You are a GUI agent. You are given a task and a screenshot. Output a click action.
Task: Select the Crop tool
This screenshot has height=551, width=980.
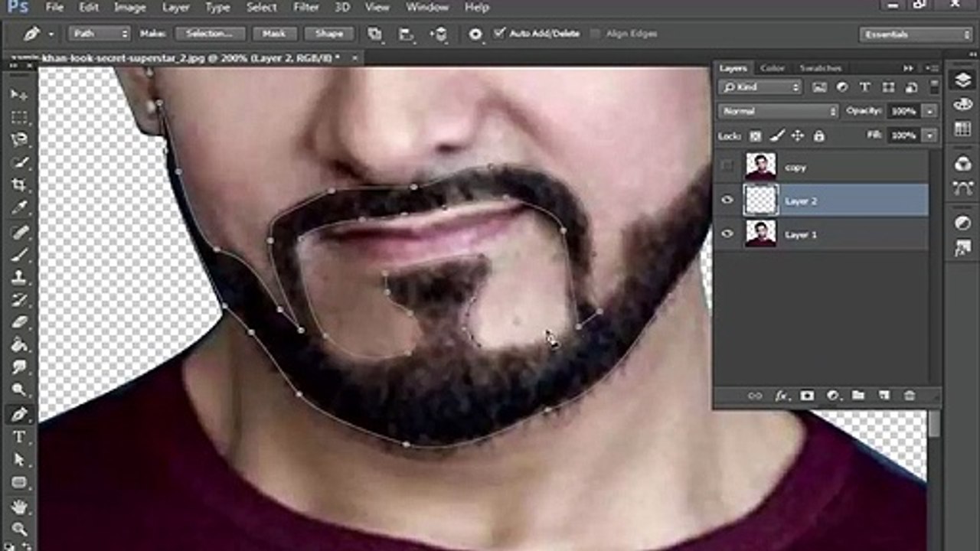tap(19, 185)
